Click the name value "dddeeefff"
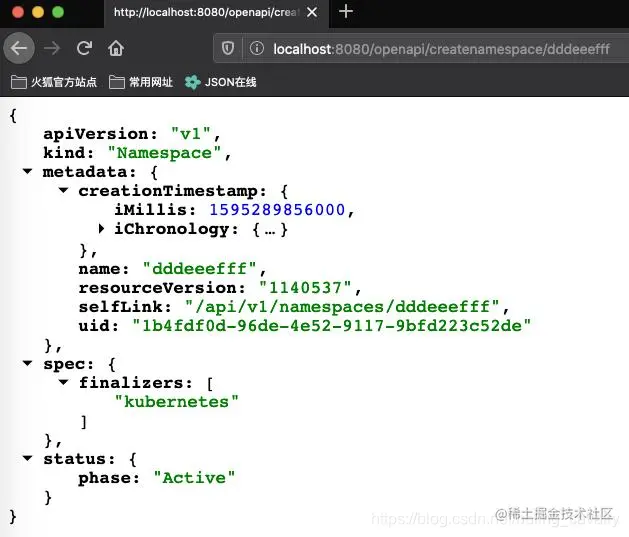Image resolution: width=629 pixels, height=537 pixels. pyautogui.click(x=199, y=268)
